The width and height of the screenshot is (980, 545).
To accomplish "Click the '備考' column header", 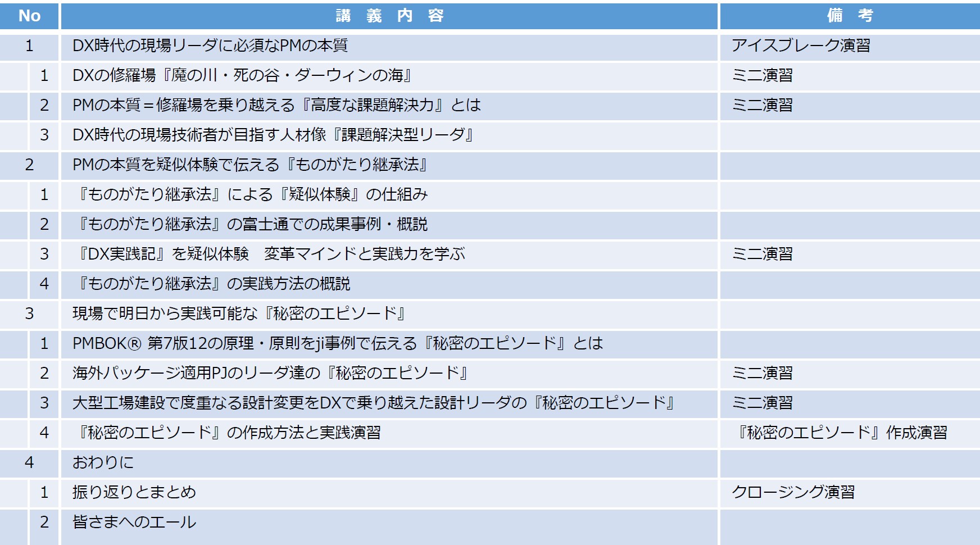I will click(x=850, y=16).
